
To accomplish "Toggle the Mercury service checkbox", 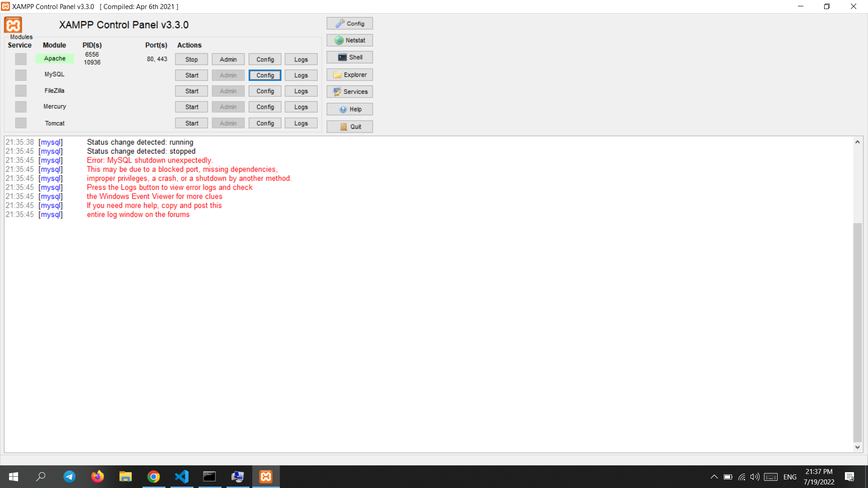I will point(21,107).
